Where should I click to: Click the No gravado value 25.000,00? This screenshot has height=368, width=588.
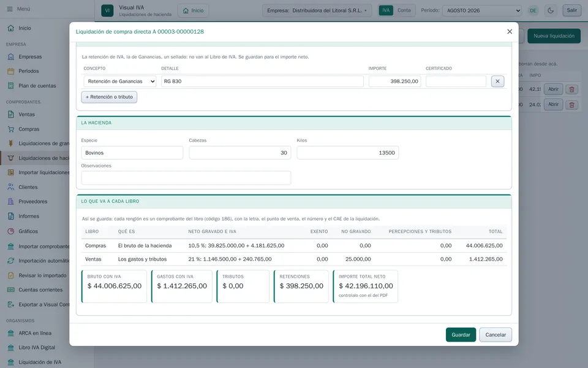click(x=358, y=259)
